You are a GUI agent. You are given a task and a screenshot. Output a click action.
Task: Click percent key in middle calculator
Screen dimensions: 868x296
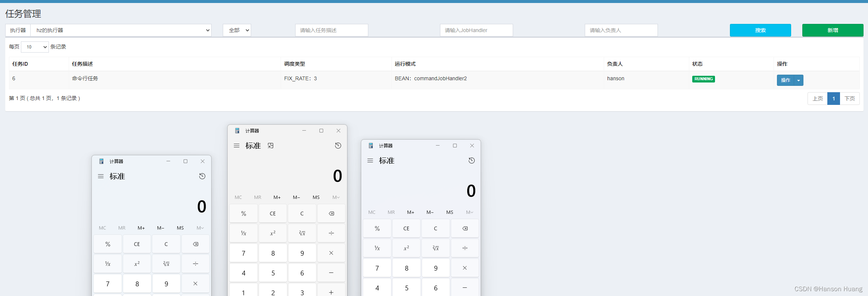(244, 214)
